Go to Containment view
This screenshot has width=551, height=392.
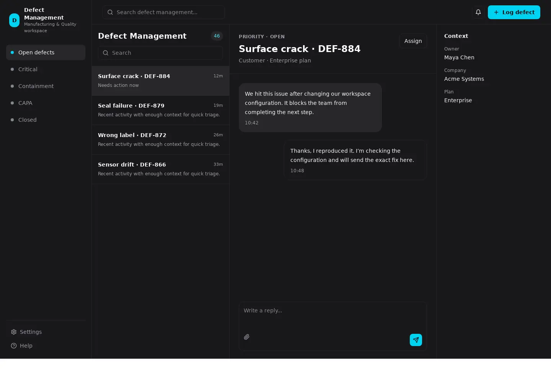46,86
